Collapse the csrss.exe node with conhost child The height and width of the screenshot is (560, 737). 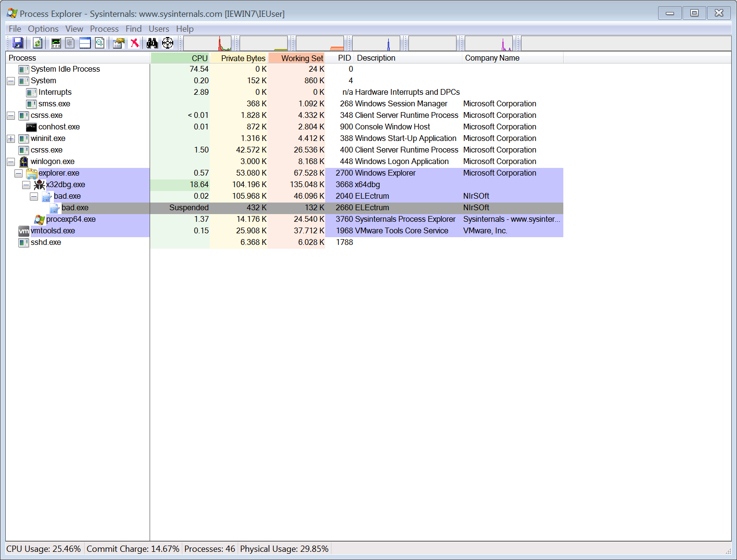[11, 115]
